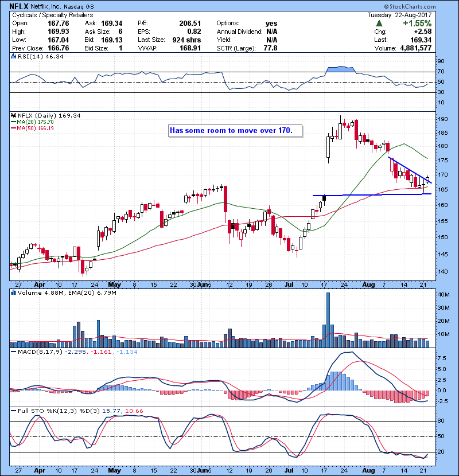
Task: Click the Bid Size value 1
Action: click(x=120, y=48)
